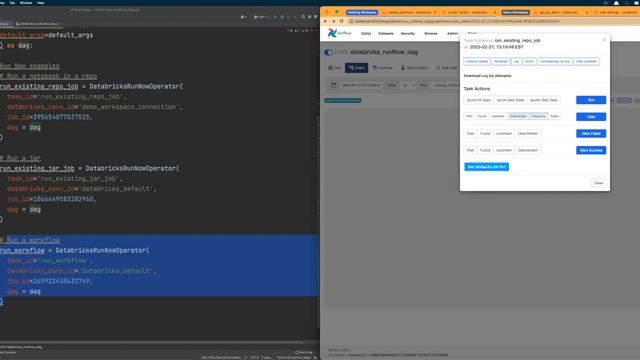The height and width of the screenshot is (360, 640).
Task: Click the Airflow logo in the navbar
Action: (x=340, y=33)
